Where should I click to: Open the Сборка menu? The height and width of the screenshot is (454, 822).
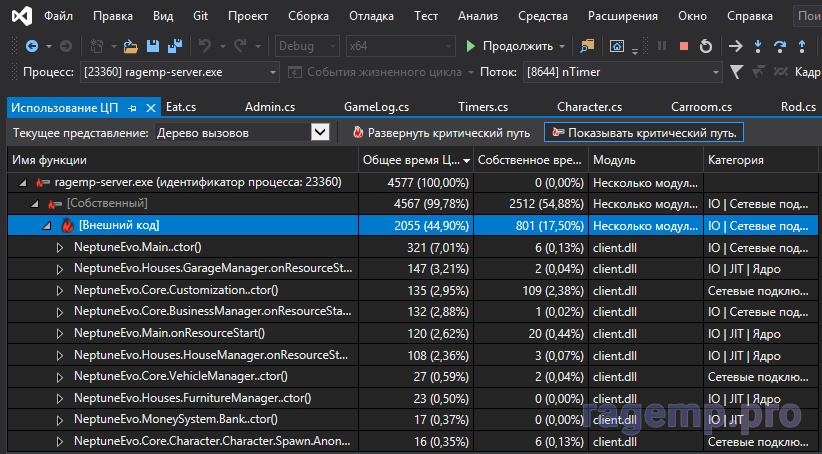(308, 16)
